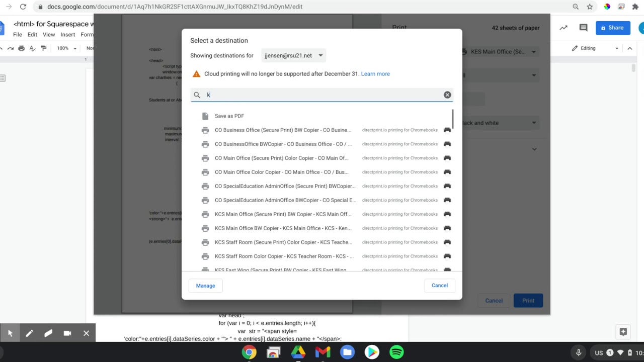Close the recording annotation toolbar
This screenshot has height=362, width=644.
pyautogui.click(x=86, y=333)
